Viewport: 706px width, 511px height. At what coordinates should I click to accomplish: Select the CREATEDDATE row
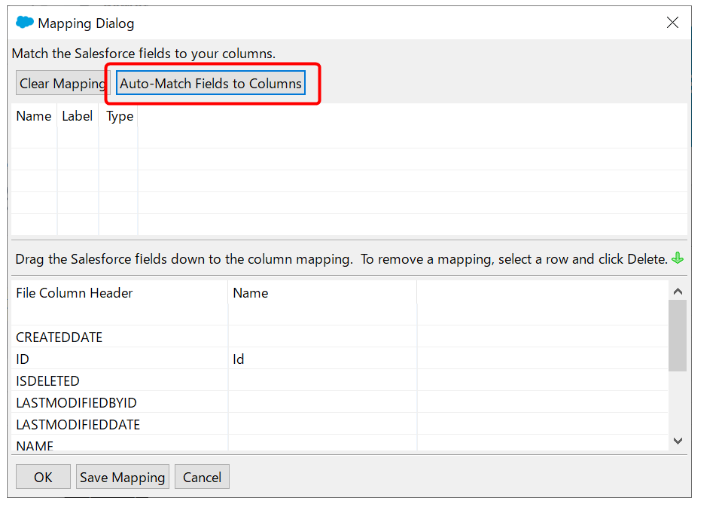(339, 337)
